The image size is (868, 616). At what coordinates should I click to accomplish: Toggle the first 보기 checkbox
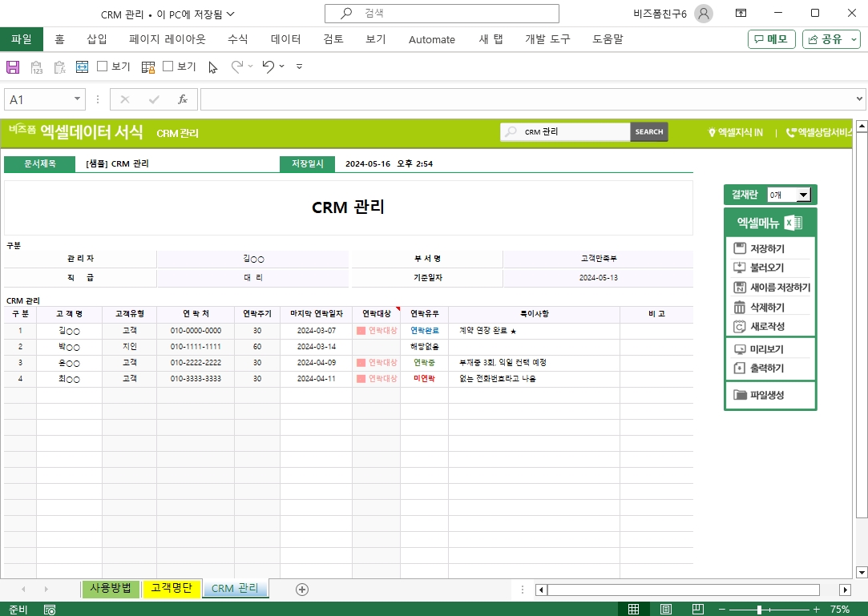point(103,67)
